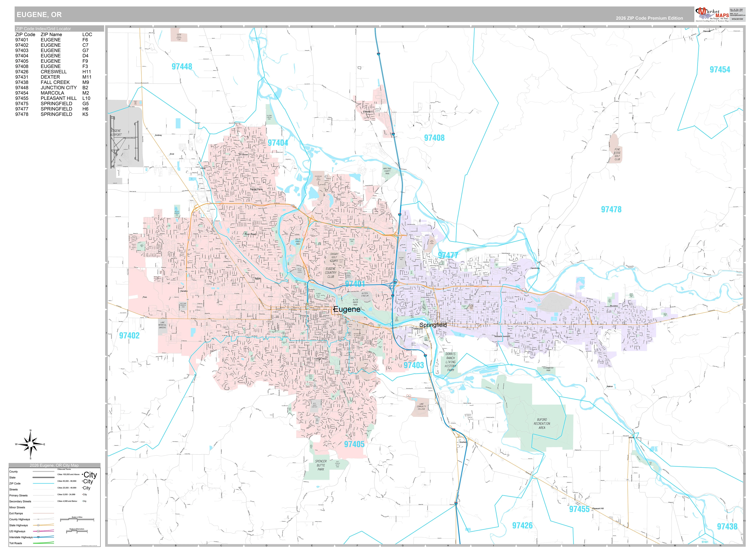The image size is (756, 554).
Task: Click the 97426 label on the map
Action: pos(522,526)
